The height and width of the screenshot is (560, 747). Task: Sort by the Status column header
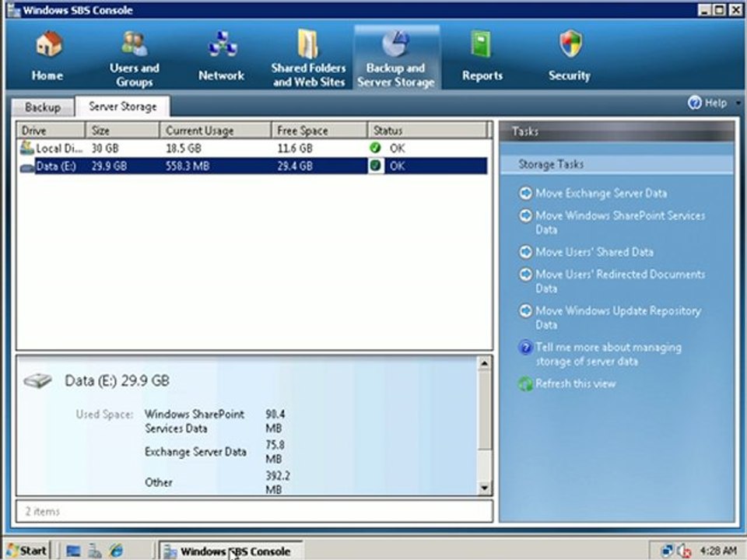pyautogui.click(x=427, y=131)
